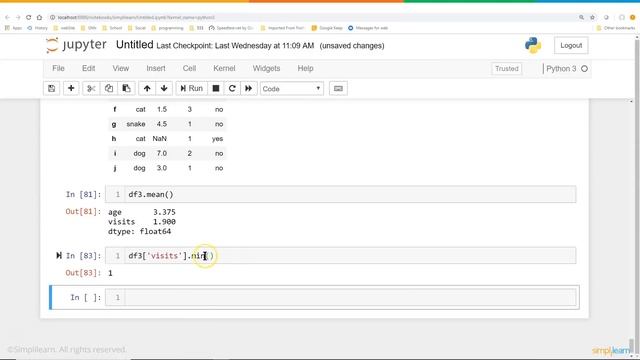Interrupt the kernel stop icon
The image size is (640, 360).
point(216,89)
